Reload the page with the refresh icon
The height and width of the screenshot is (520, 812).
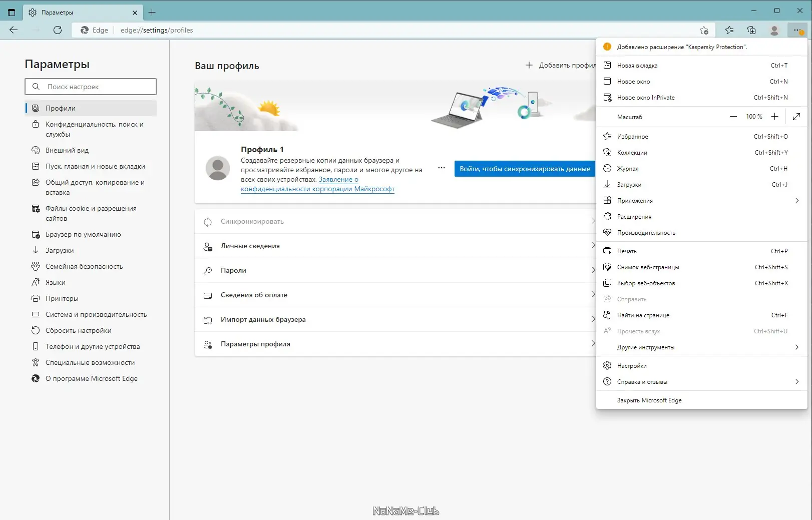tap(58, 30)
